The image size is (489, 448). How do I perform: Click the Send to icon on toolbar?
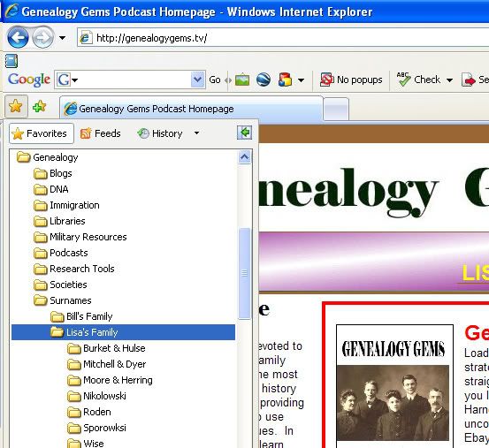469,80
